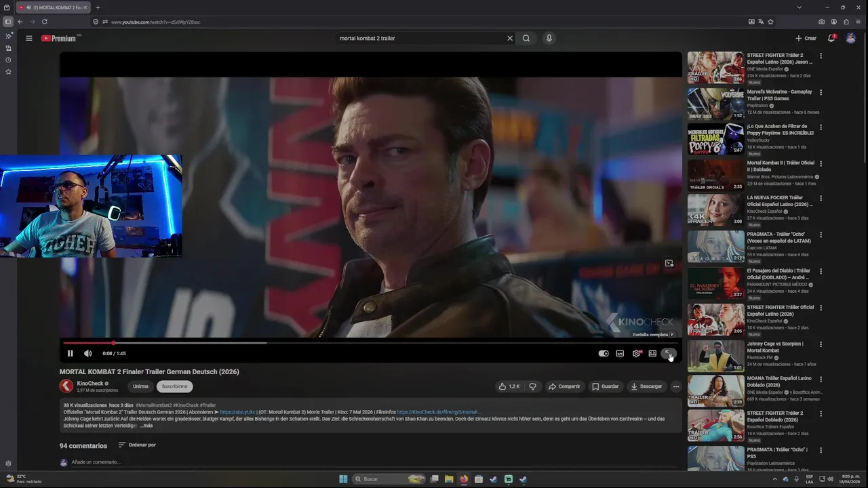Reload the current page
This screenshot has width=868, height=488.
point(45,22)
